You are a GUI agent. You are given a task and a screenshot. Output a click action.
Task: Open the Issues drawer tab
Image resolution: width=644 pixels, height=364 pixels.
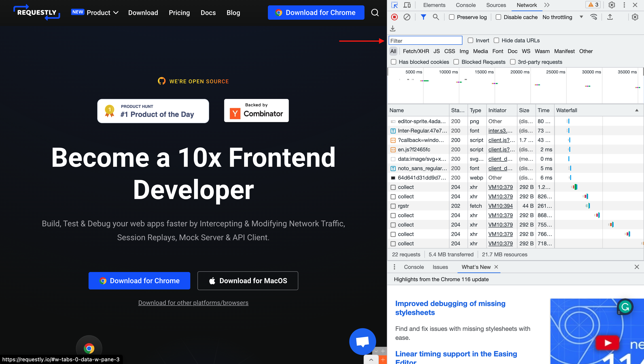point(440,267)
